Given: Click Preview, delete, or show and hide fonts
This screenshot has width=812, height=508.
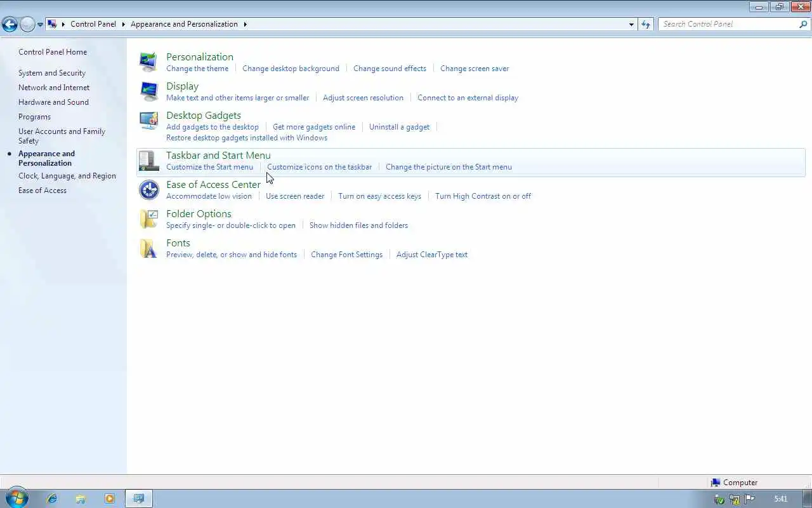Looking at the screenshot, I should pos(232,255).
